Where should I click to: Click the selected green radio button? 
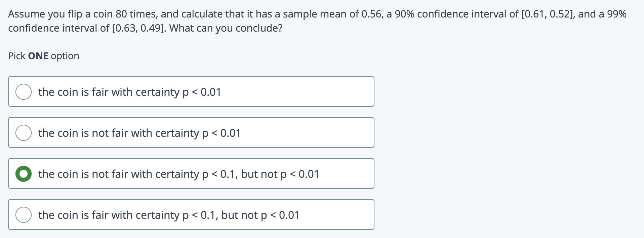click(x=24, y=174)
